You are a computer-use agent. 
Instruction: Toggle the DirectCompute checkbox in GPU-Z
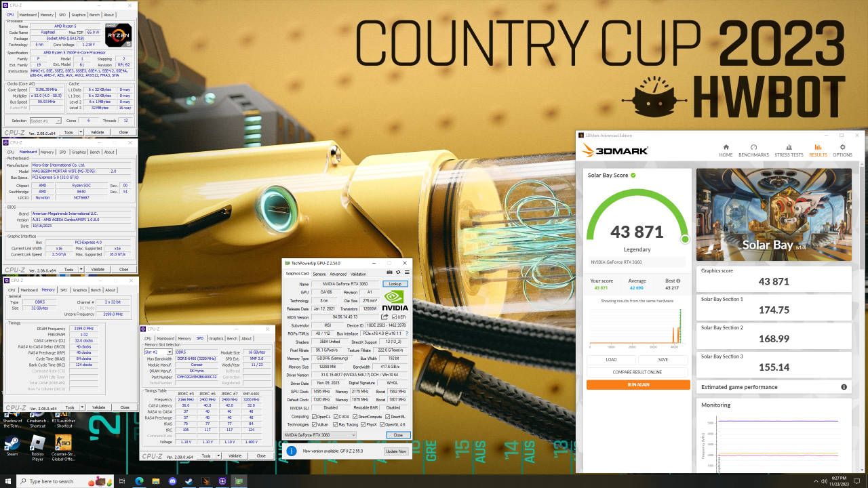point(355,416)
